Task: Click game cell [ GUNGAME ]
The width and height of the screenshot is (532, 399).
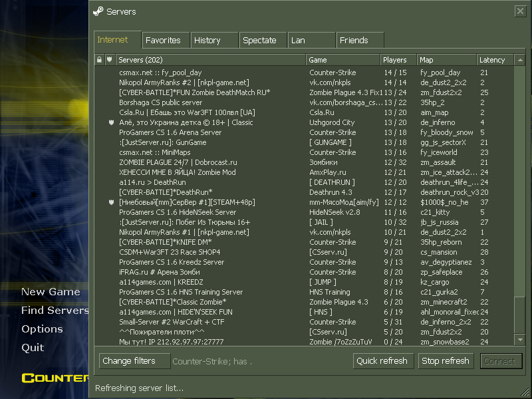Action: pyautogui.click(x=330, y=142)
